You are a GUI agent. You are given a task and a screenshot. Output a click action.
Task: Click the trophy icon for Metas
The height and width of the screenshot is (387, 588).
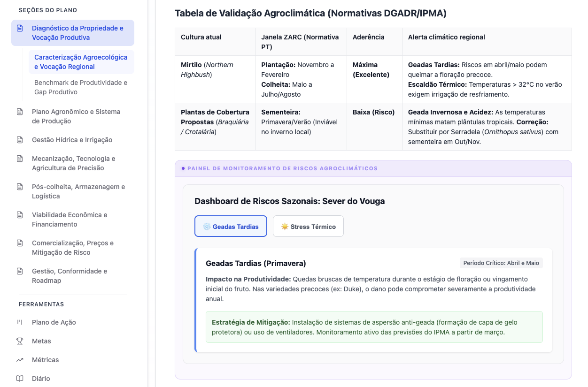pyautogui.click(x=20, y=341)
